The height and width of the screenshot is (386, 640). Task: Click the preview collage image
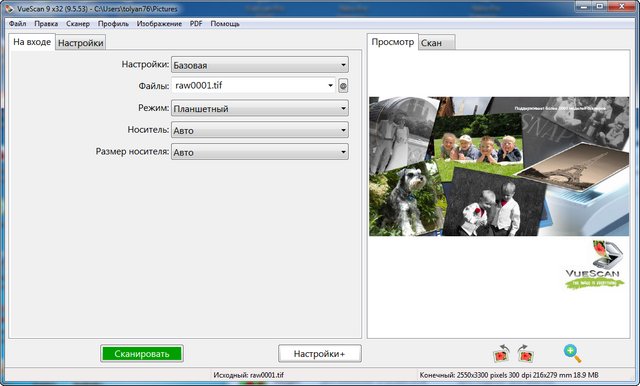pyautogui.click(x=499, y=166)
